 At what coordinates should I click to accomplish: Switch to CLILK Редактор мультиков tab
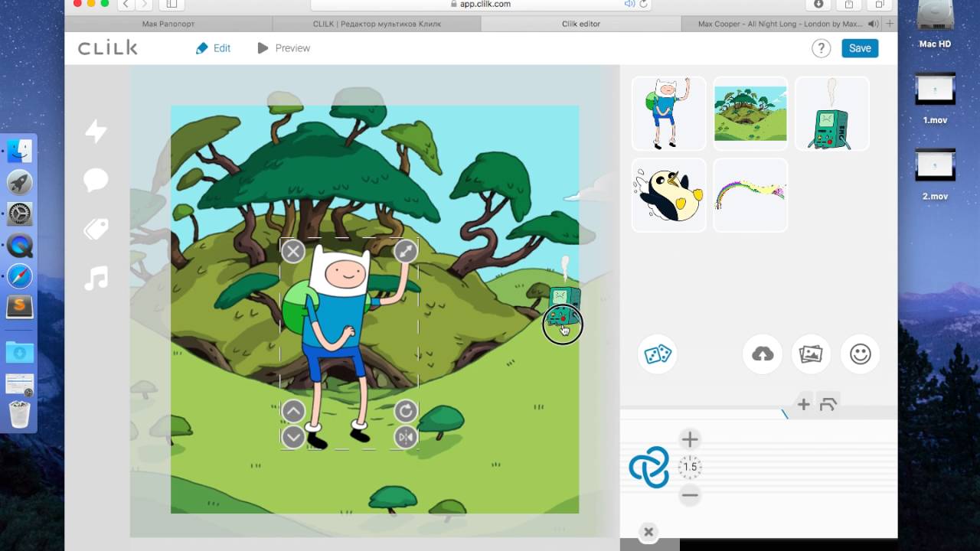377,24
